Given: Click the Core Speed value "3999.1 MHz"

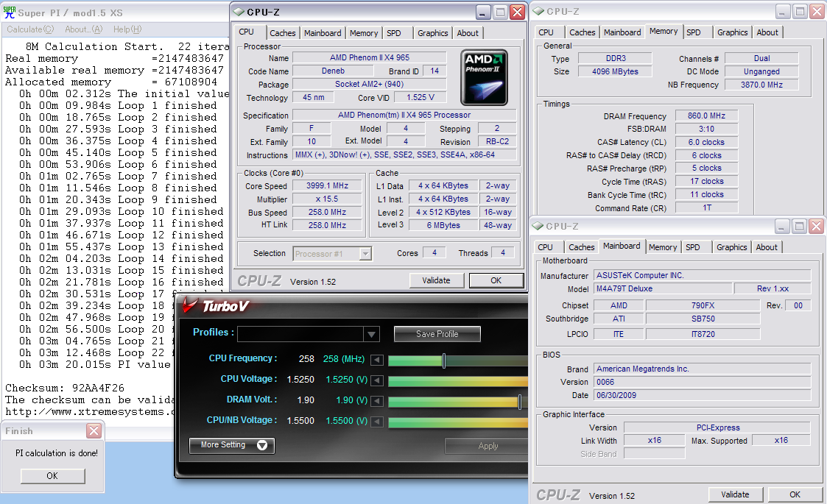Looking at the screenshot, I should 328,185.
